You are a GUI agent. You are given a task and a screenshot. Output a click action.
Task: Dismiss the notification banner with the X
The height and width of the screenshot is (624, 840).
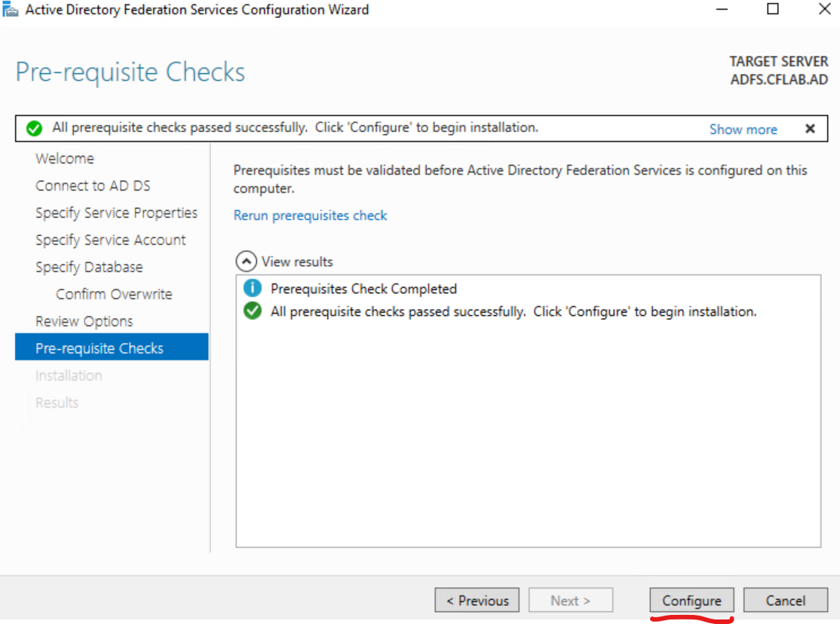810,129
